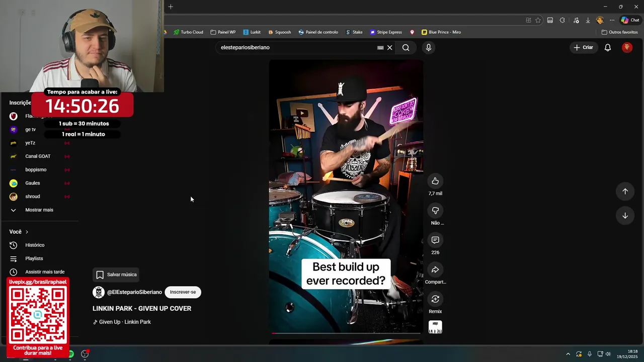Open the Stripe Express bookmark
The height and width of the screenshot is (362, 644).
386,32
